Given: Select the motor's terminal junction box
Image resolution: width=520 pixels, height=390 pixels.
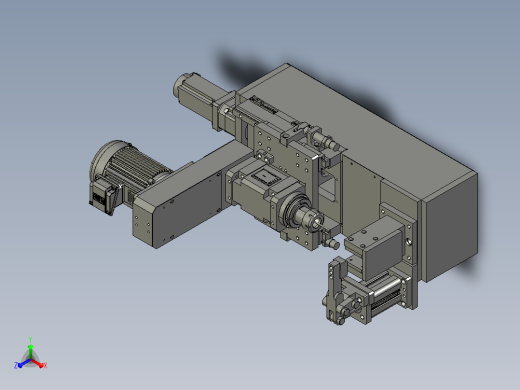Looking at the screenshot, I should pyautogui.click(x=103, y=197).
